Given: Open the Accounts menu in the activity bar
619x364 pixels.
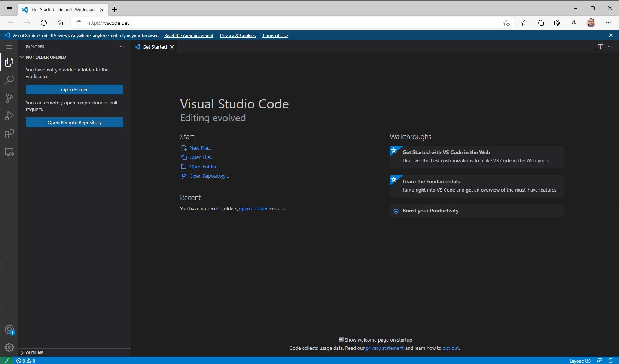Looking at the screenshot, I should (x=9, y=330).
